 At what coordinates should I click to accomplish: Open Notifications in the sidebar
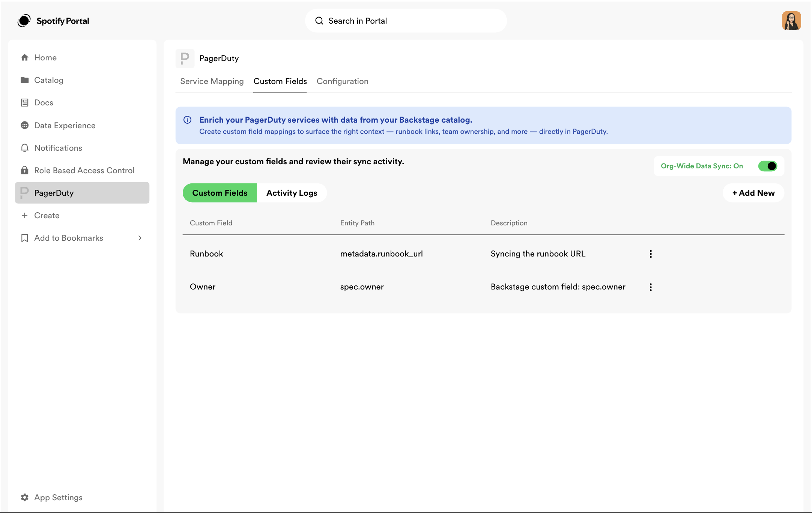click(82, 148)
